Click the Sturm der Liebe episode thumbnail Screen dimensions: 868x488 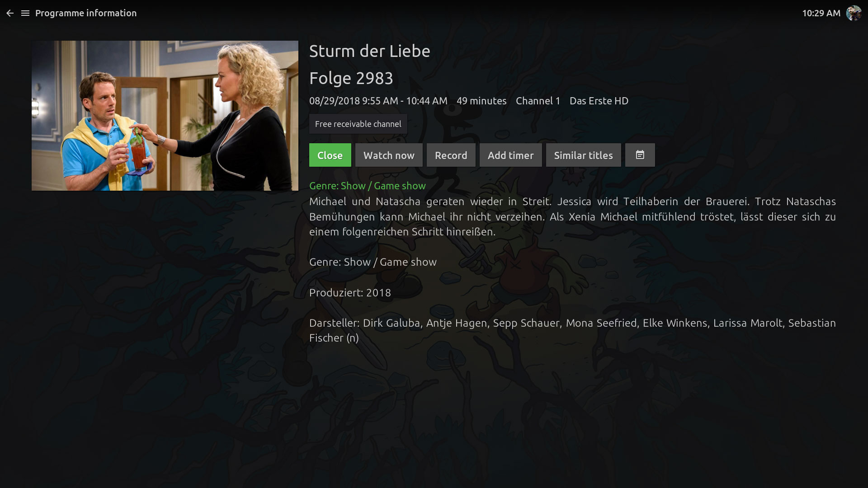pyautogui.click(x=165, y=116)
